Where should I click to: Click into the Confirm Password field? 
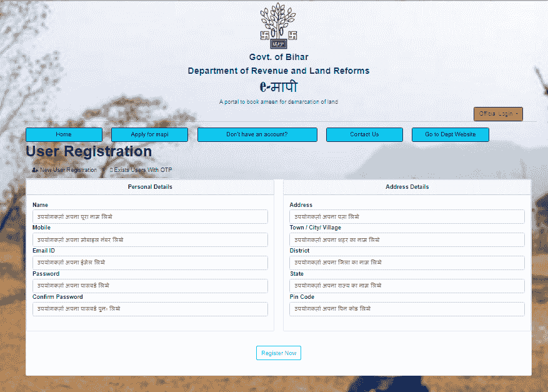151,309
